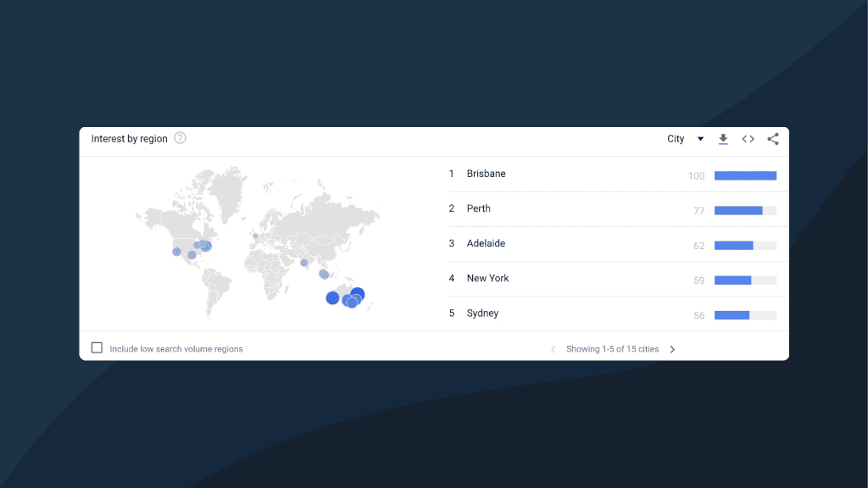Click the Adelaide interest bar
868x488 pixels.
pos(745,245)
